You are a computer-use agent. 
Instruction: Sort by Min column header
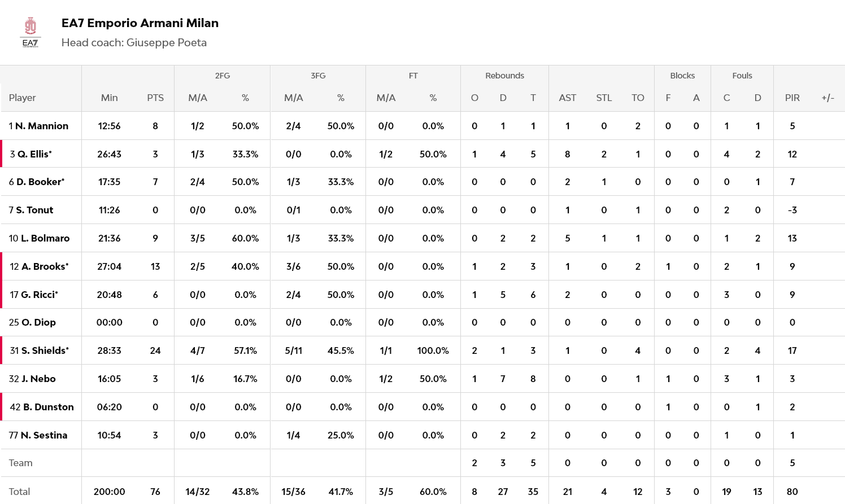coord(110,98)
